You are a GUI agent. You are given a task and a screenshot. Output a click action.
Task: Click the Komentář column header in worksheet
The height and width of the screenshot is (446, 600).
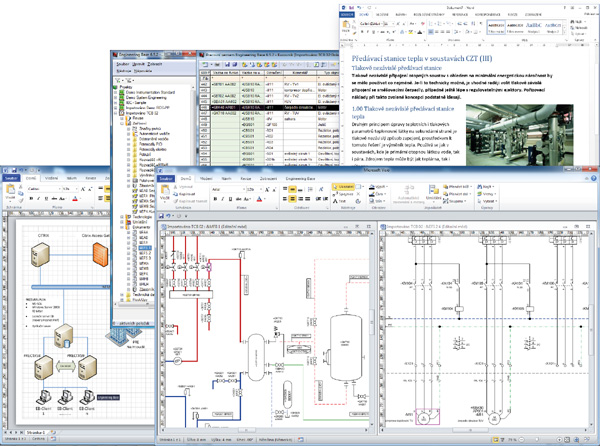300,72
